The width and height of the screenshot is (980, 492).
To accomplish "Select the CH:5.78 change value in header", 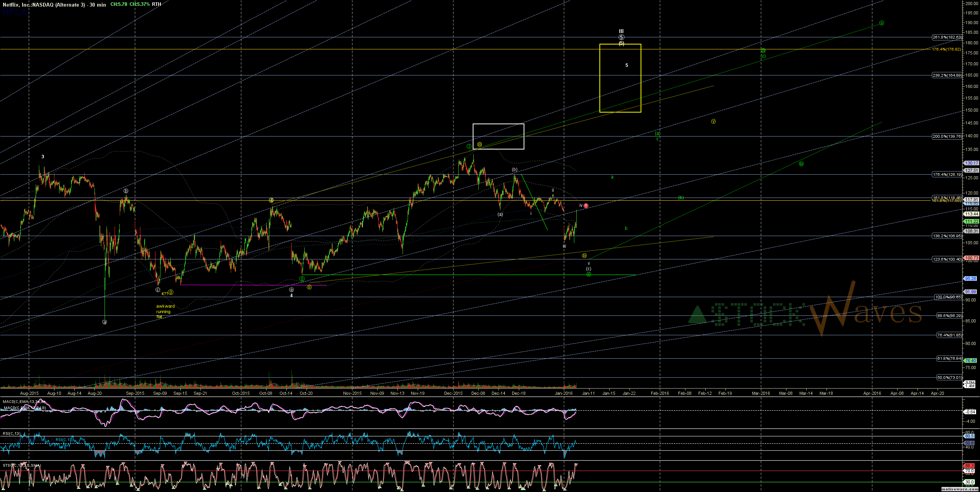I will coord(119,4).
